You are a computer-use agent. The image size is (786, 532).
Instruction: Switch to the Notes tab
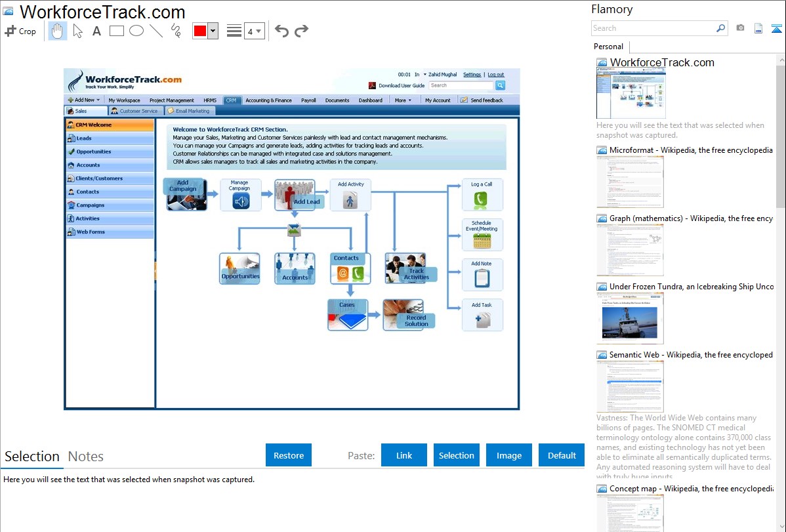(86, 457)
